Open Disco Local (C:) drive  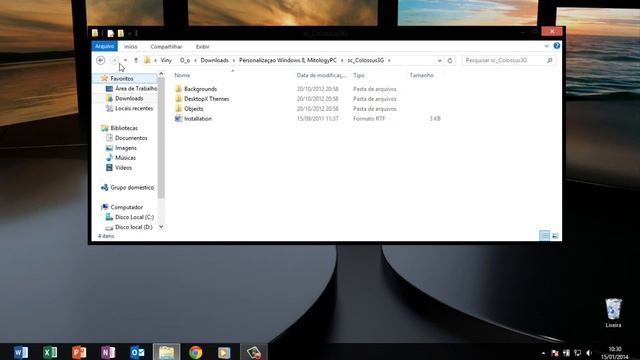coord(134,217)
